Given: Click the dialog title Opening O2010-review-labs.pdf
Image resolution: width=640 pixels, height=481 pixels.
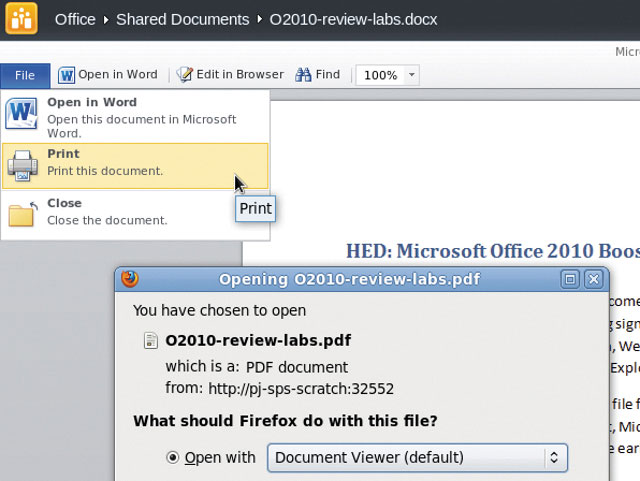Looking at the screenshot, I should [x=350, y=279].
